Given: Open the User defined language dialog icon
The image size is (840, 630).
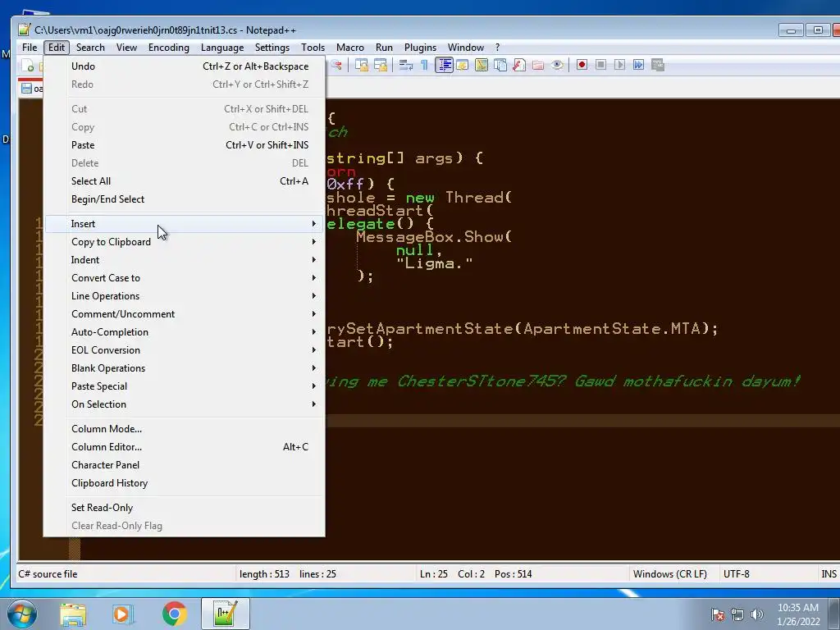Looking at the screenshot, I should [x=463, y=66].
